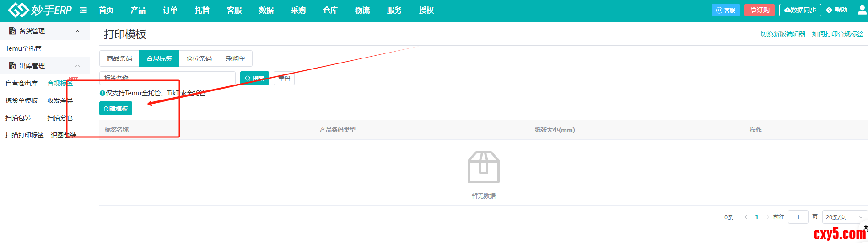This screenshot has height=243, width=868.
Task: Collapse the 备货管理 sidebar section
Action: tap(77, 31)
